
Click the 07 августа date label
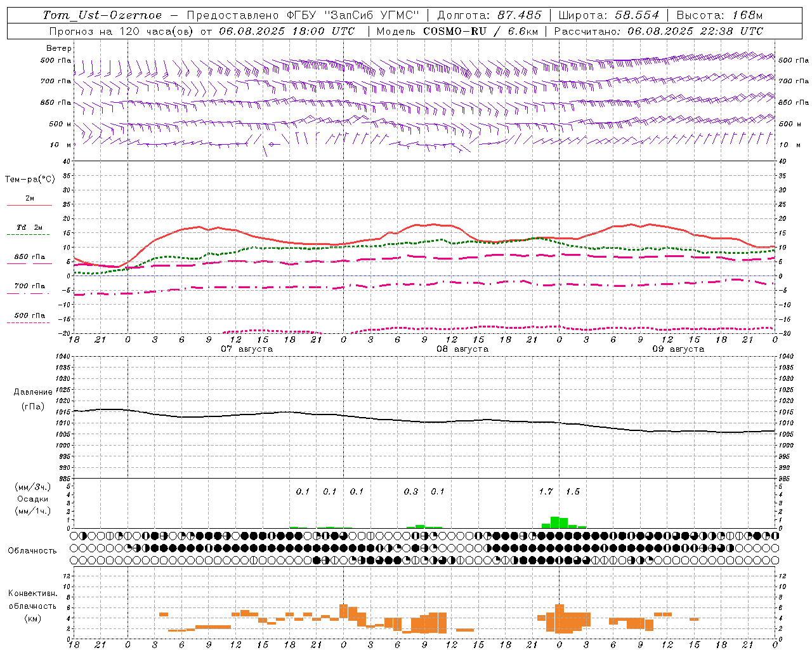(247, 349)
